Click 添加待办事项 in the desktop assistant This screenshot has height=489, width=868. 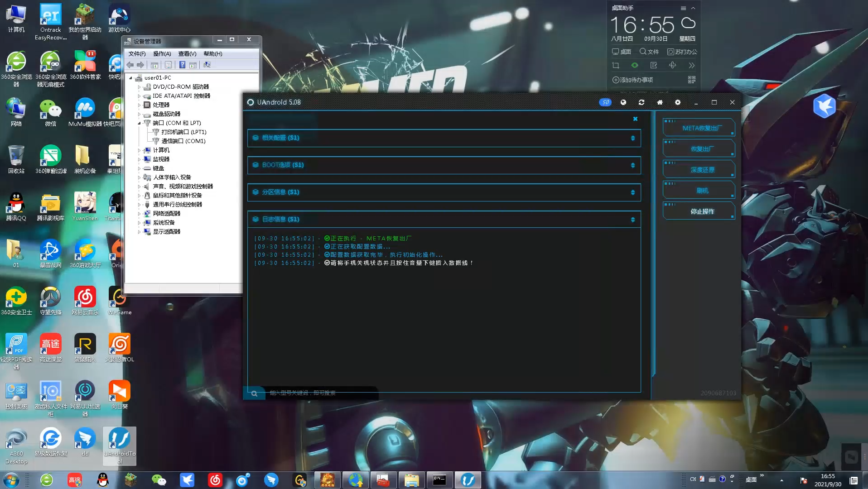632,80
